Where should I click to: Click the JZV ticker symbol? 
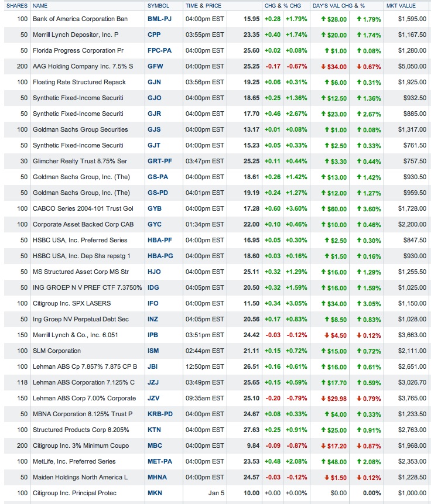coord(153,398)
